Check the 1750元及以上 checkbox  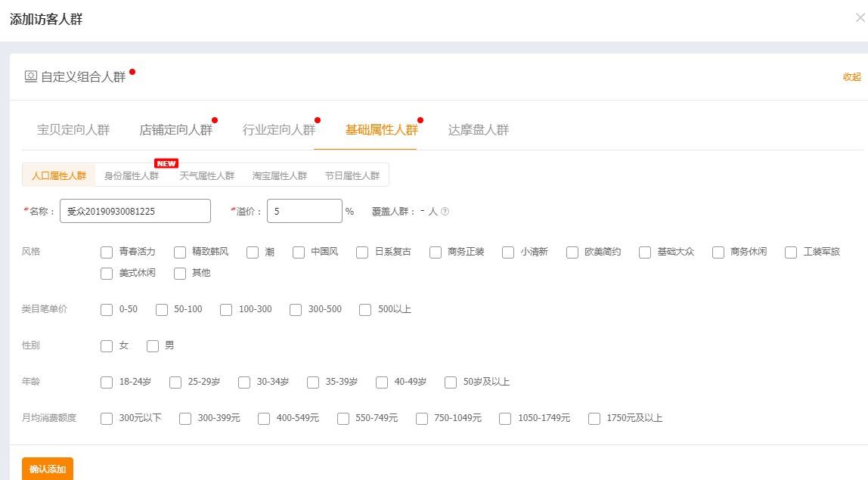pos(594,419)
